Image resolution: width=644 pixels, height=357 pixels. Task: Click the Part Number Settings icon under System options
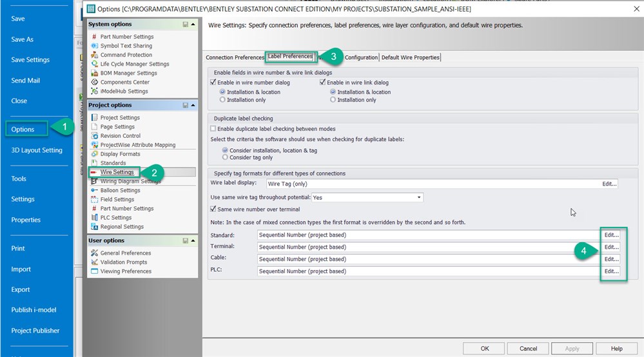pyautogui.click(x=94, y=37)
